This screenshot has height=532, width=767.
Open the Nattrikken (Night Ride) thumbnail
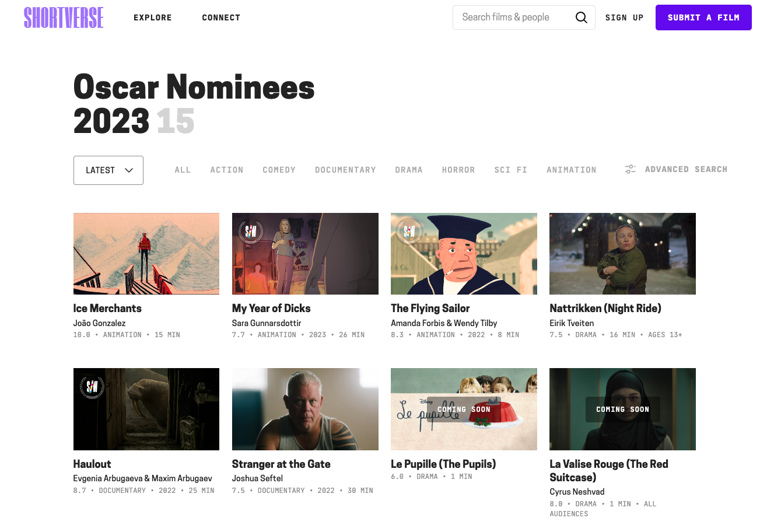click(622, 254)
